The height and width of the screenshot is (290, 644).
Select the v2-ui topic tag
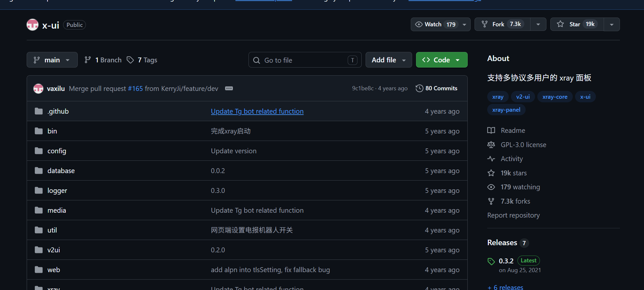point(523,97)
